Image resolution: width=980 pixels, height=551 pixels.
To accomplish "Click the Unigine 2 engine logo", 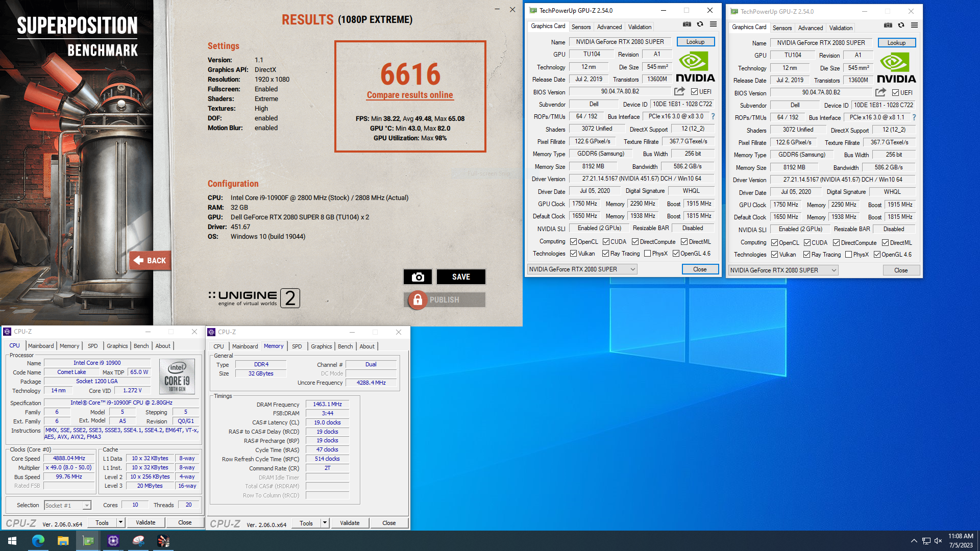I will click(x=254, y=298).
